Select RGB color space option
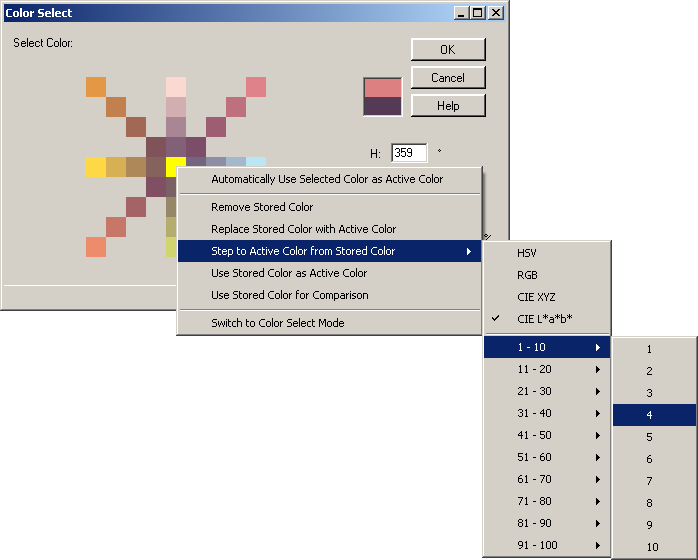The height and width of the screenshot is (560, 698). click(547, 275)
